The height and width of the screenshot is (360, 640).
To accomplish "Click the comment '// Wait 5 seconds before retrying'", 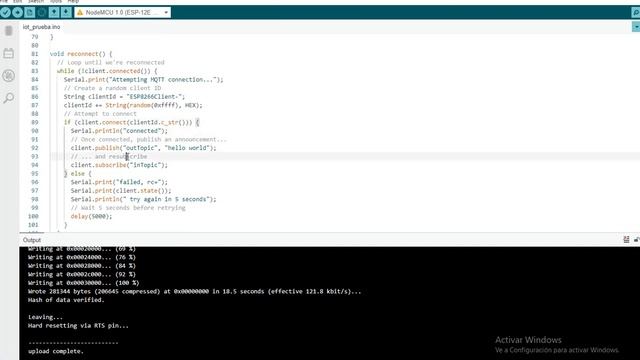I will (x=128, y=208).
